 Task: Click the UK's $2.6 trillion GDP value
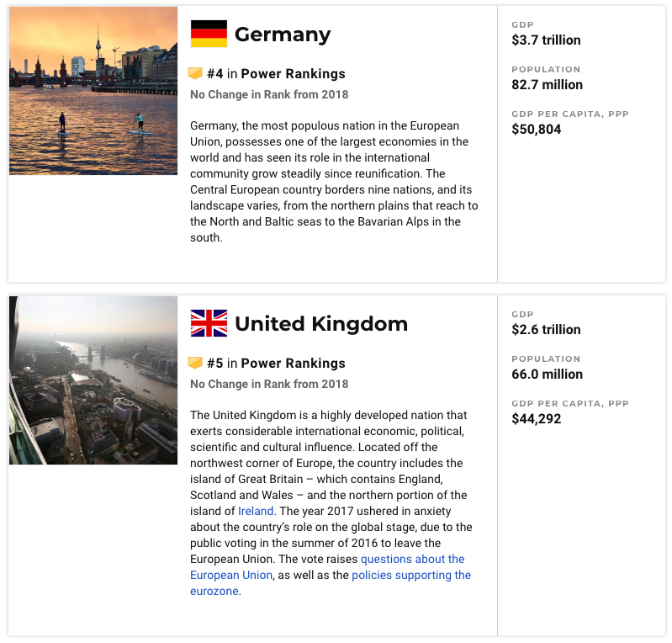546,330
